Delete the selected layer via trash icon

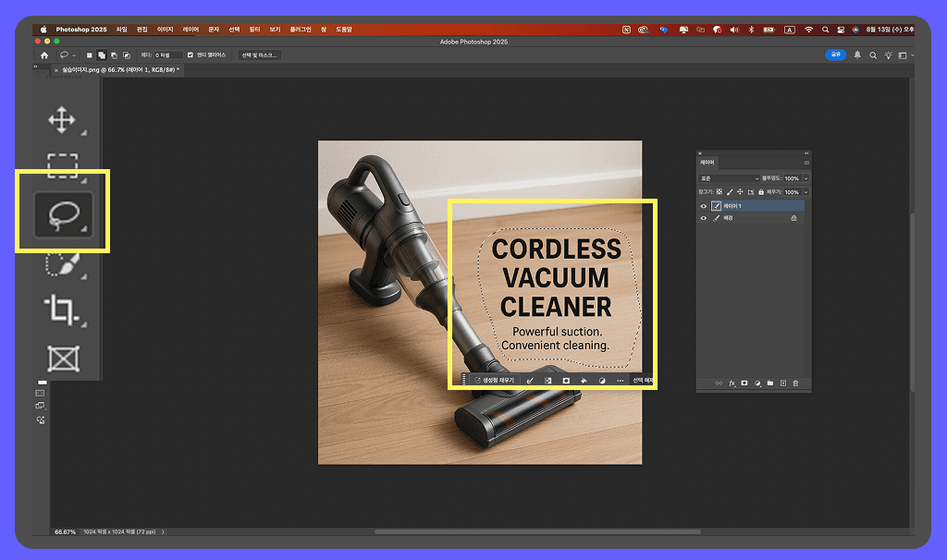(795, 383)
